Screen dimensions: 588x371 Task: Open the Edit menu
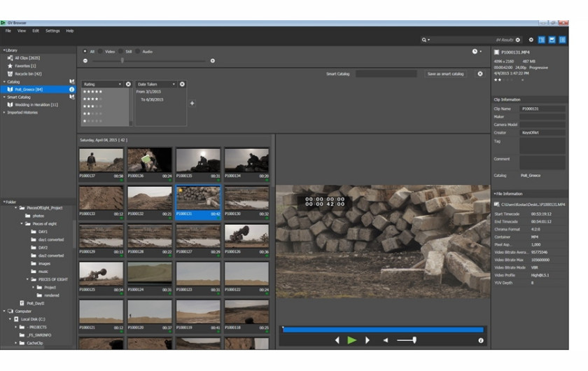36,31
